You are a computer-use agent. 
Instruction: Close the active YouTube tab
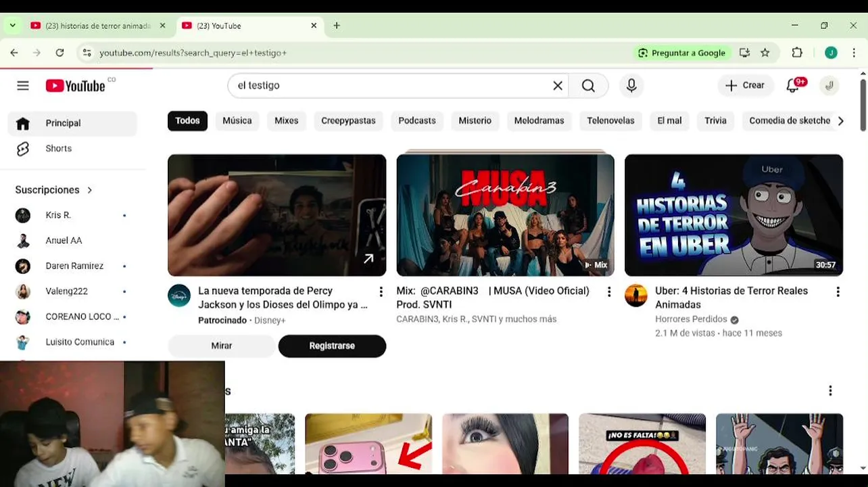314,26
